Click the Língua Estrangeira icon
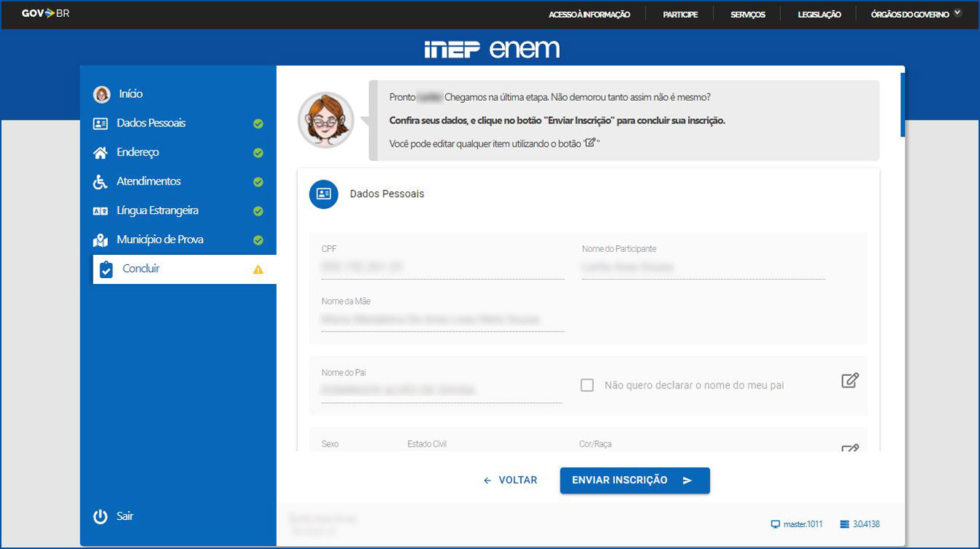This screenshot has height=549, width=980. [x=101, y=211]
